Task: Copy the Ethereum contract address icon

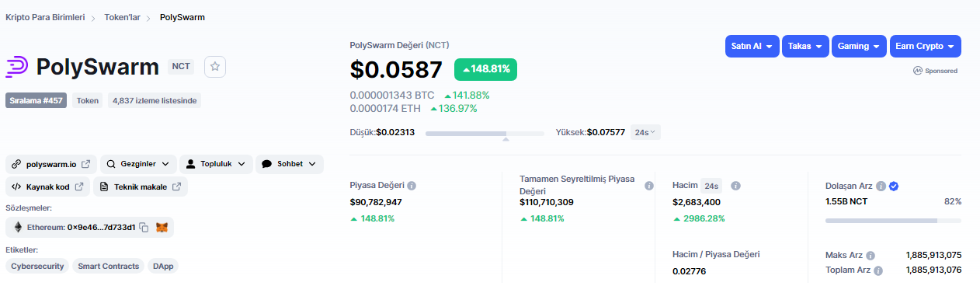Action: [144, 228]
